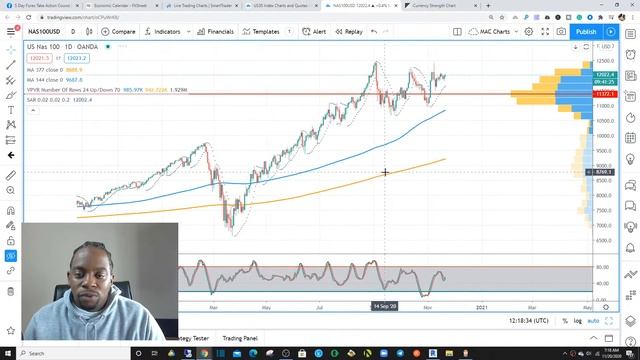Open the Trading Panel tab
This screenshot has width=640, height=360.
pos(240,338)
